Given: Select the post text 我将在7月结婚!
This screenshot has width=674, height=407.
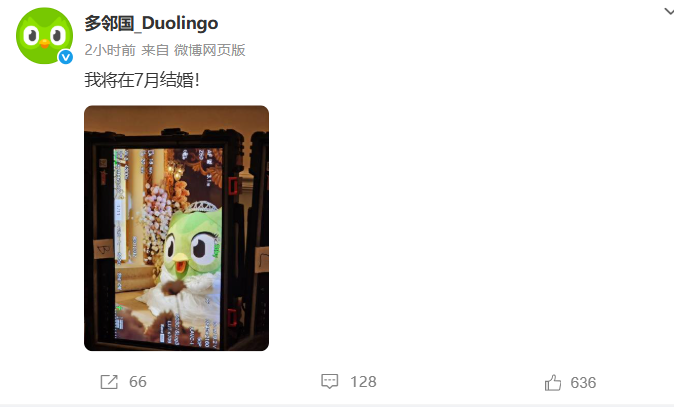Looking at the screenshot, I should (x=142, y=80).
